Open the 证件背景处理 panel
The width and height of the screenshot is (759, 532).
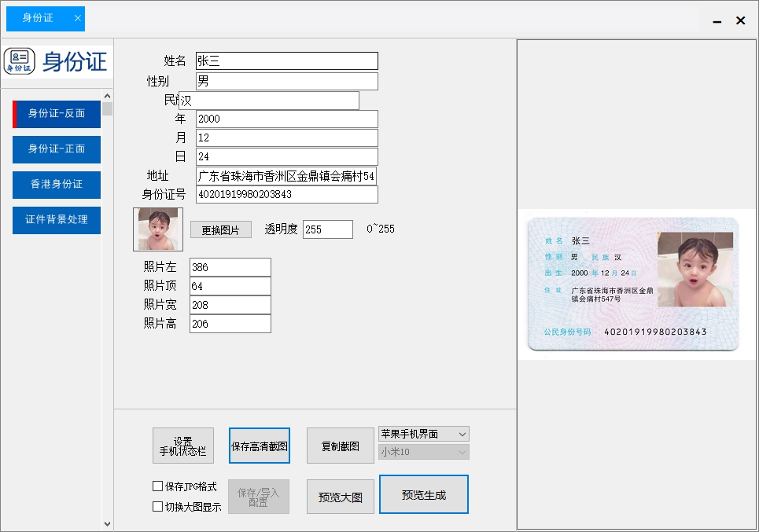pos(55,220)
